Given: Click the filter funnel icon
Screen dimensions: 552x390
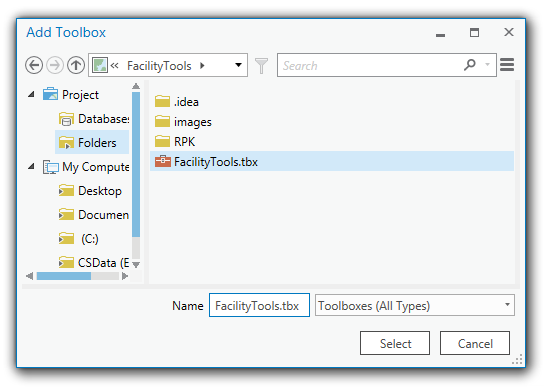Looking at the screenshot, I should coord(262,65).
